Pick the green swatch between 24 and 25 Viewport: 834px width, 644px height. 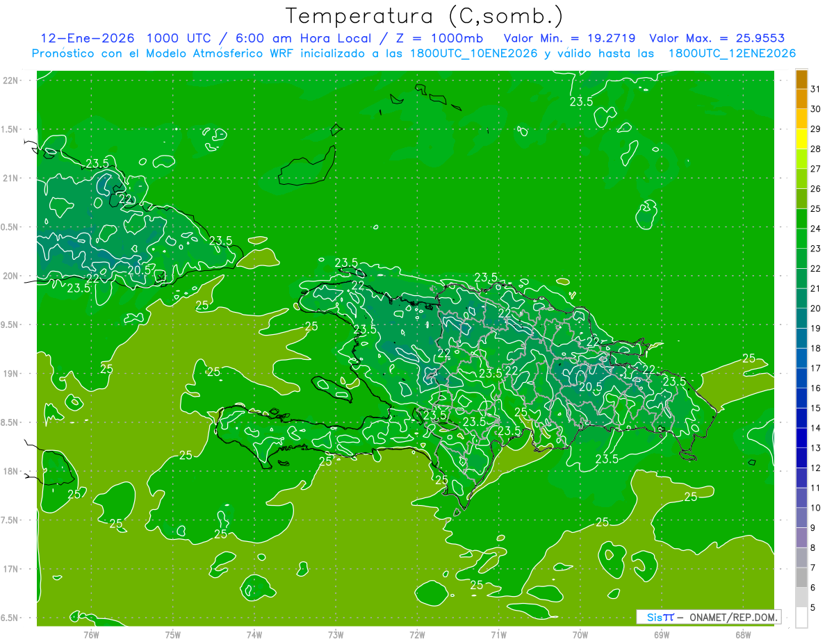[x=801, y=218]
